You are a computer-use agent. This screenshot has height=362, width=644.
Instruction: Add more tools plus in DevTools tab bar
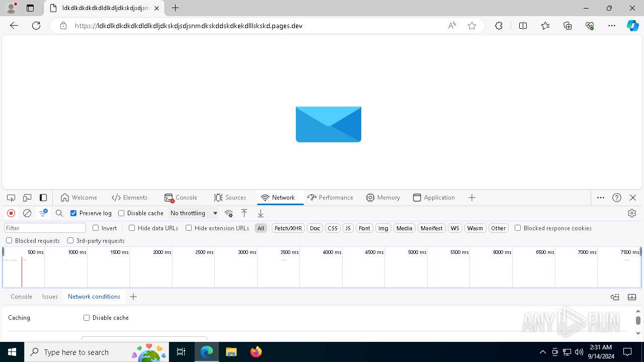pos(472,198)
